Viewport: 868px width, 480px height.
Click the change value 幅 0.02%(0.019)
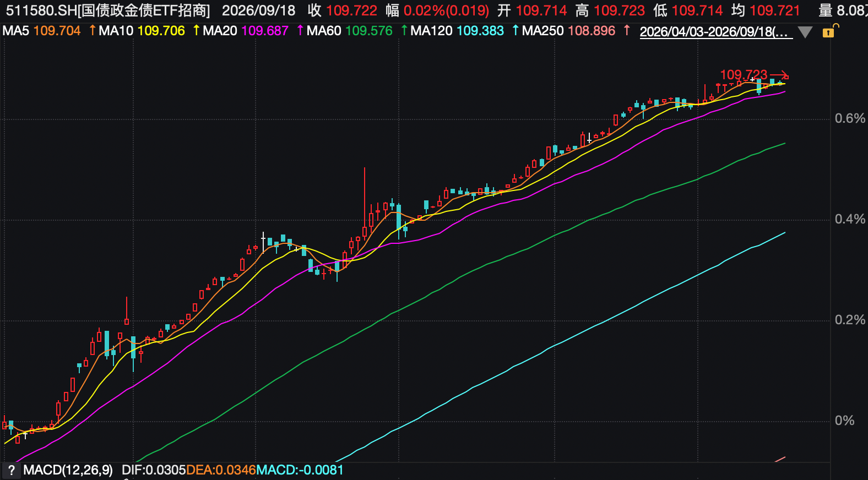pos(437,10)
